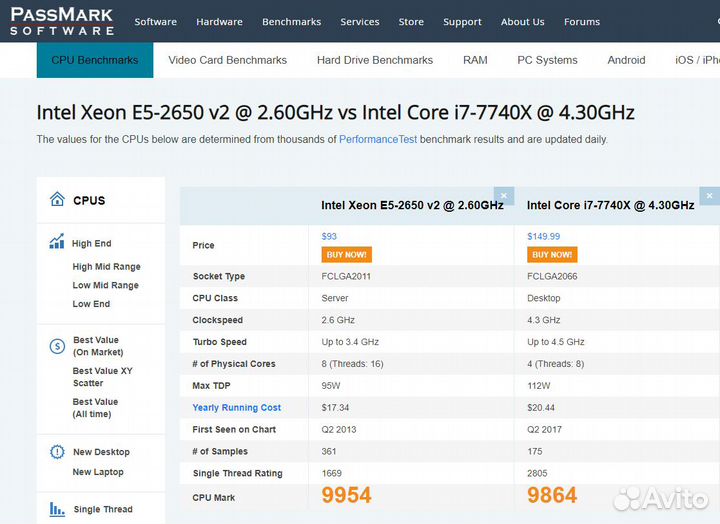The image size is (720, 524).
Task: Open Best Value (All time) list
Action: (96, 408)
